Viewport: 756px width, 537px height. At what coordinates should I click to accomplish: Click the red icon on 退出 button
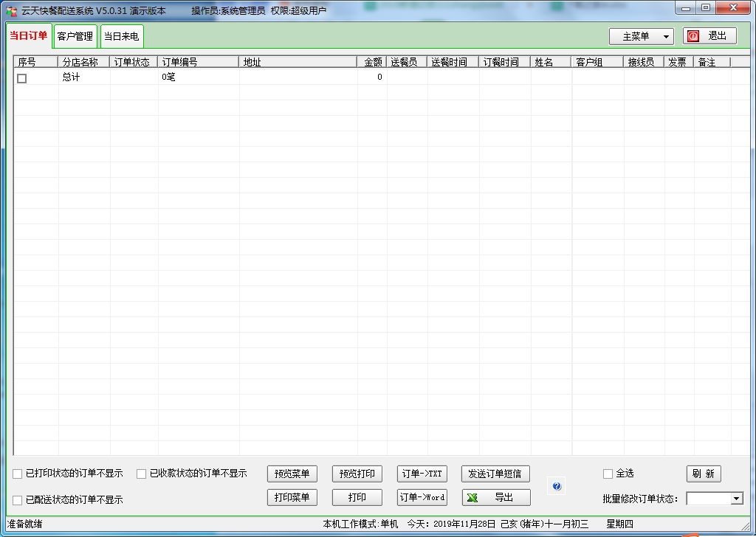pyautogui.click(x=693, y=36)
